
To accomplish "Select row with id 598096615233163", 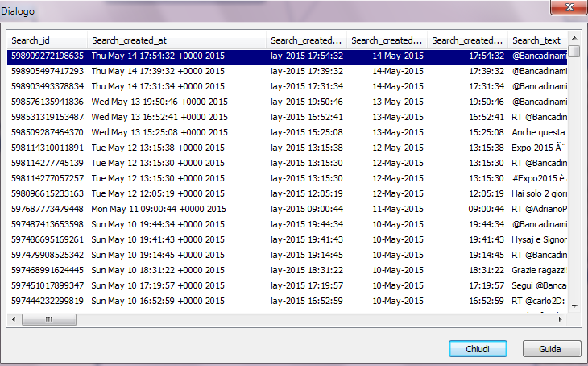I will click(x=287, y=193).
